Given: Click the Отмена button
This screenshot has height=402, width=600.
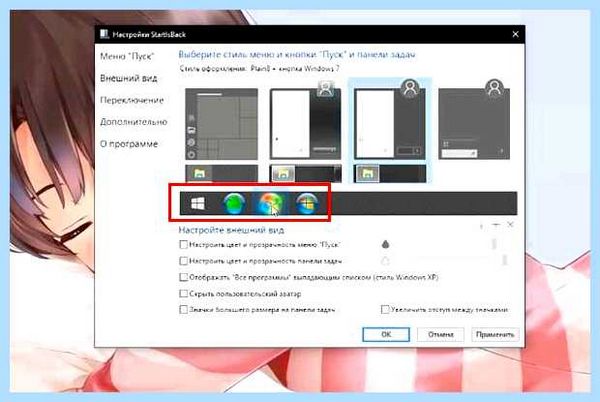Looking at the screenshot, I should 440,334.
